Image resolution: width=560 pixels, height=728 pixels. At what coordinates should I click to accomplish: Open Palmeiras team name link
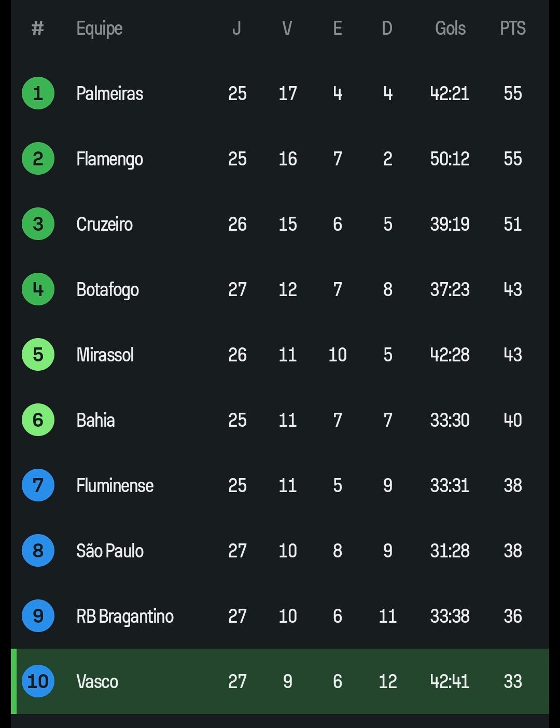click(x=109, y=93)
